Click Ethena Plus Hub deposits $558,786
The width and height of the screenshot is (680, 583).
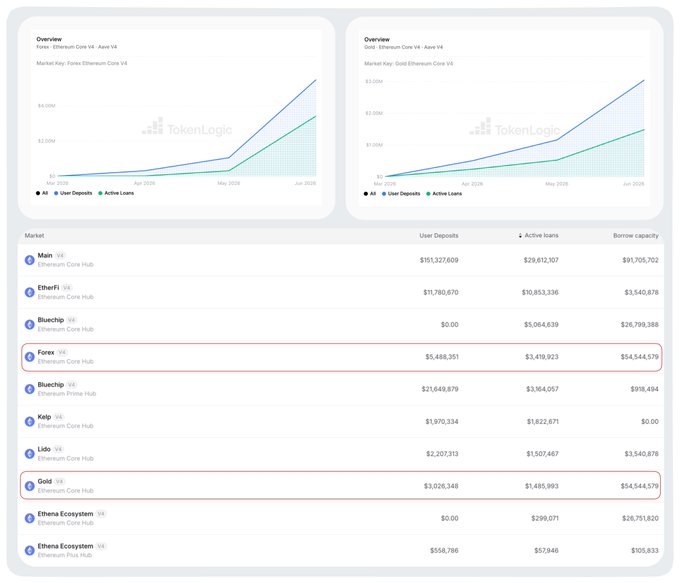[x=444, y=551]
